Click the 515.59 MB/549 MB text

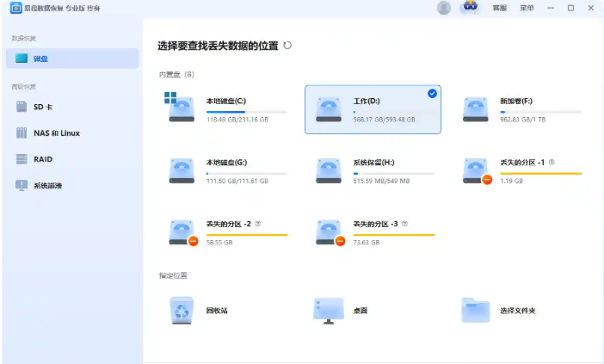point(381,181)
